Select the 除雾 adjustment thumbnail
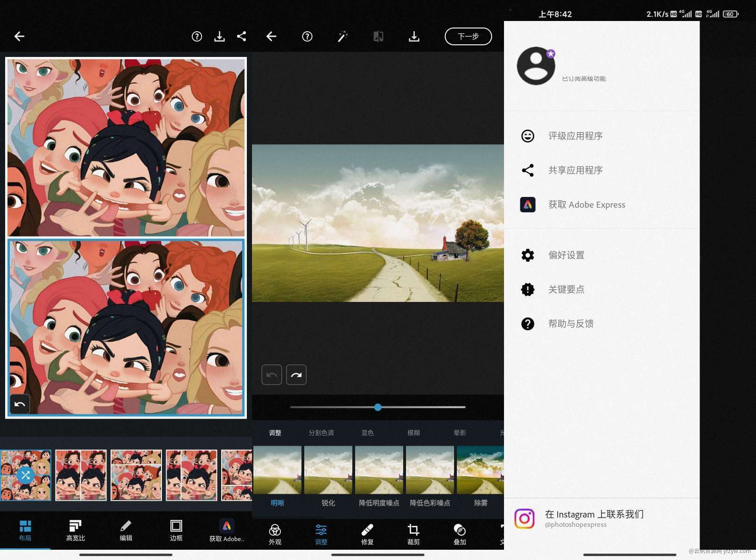 click(x=480, y=470)
